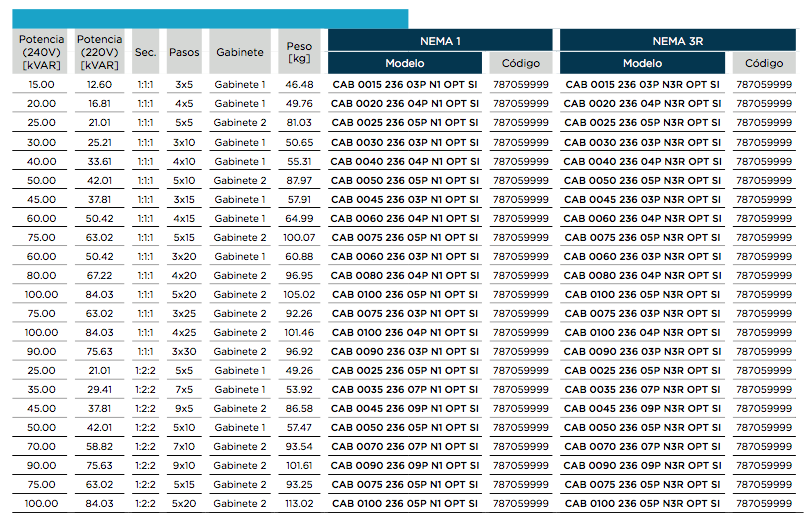Click the Código header under NEMA 1
The height and width of the screenshot is (531, 809).
(x=521, y=63)
